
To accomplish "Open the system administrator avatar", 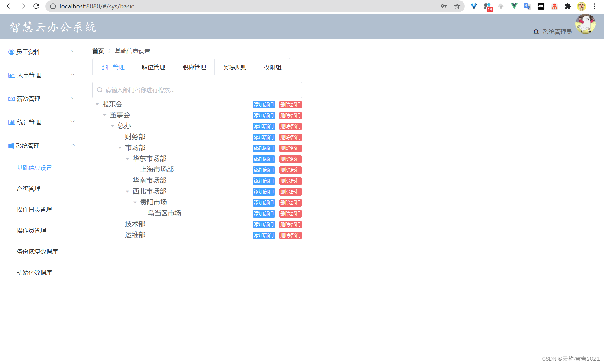I will tap(585, 24).
